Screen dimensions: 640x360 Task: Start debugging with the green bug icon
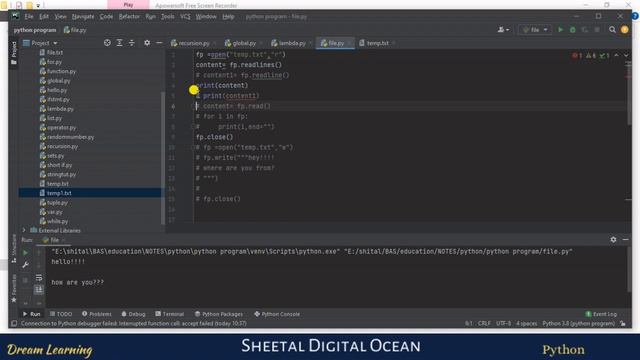[573, 30]
